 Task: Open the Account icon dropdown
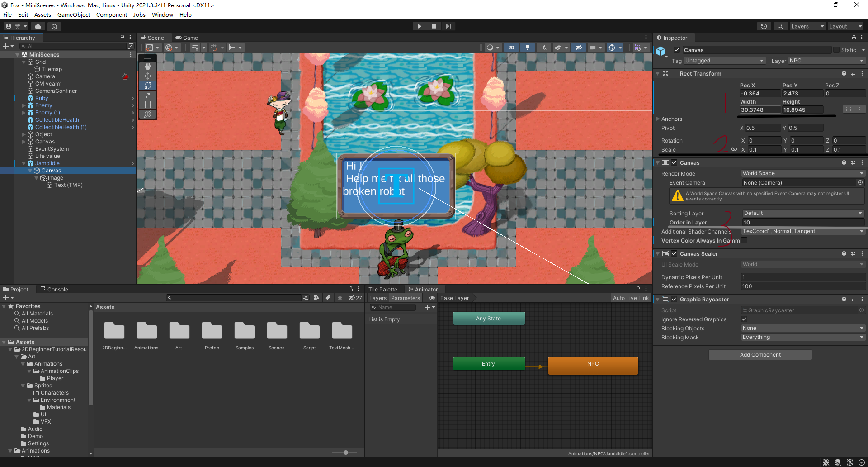pos(15,26)
